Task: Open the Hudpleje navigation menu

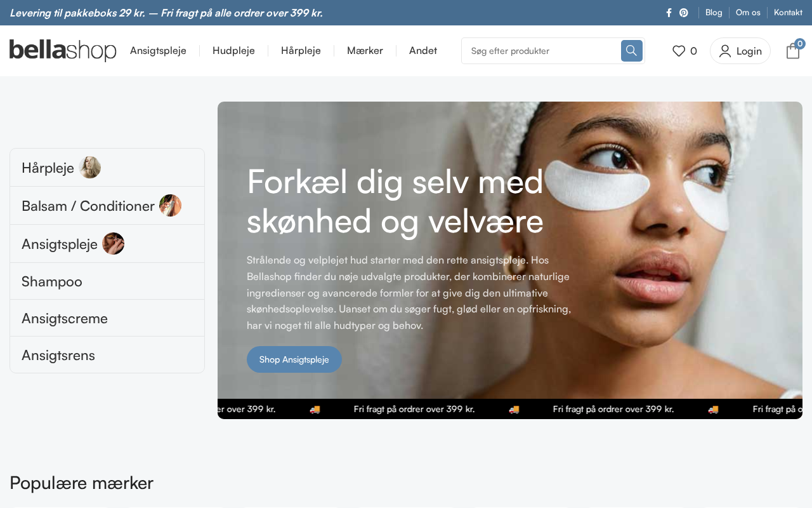Action: (x=233, y=51)
